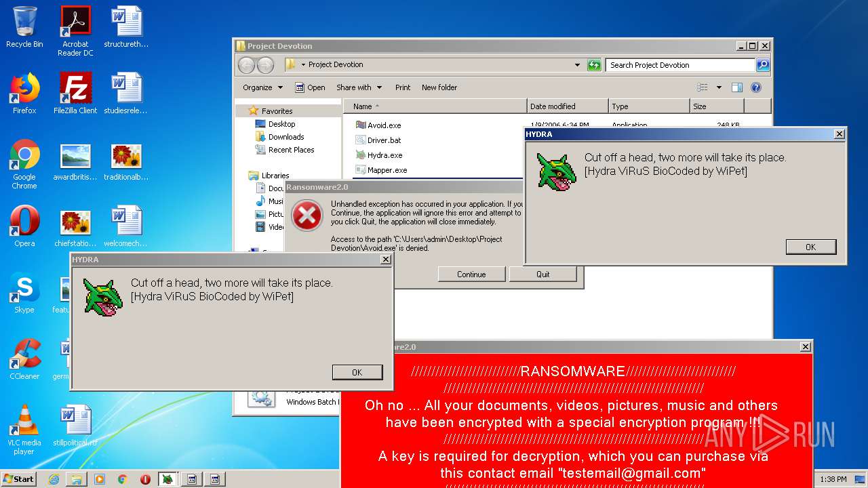Close the red Ransomware2.0 ransom window
The height and width of the screenshot is (488, 868).
click(x=805, y=347)
